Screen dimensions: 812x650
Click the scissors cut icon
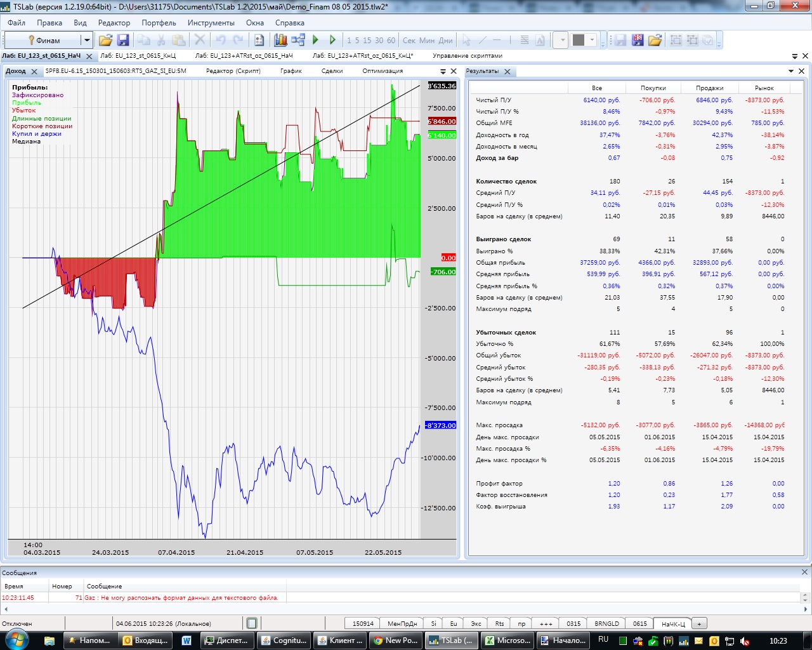161,40
